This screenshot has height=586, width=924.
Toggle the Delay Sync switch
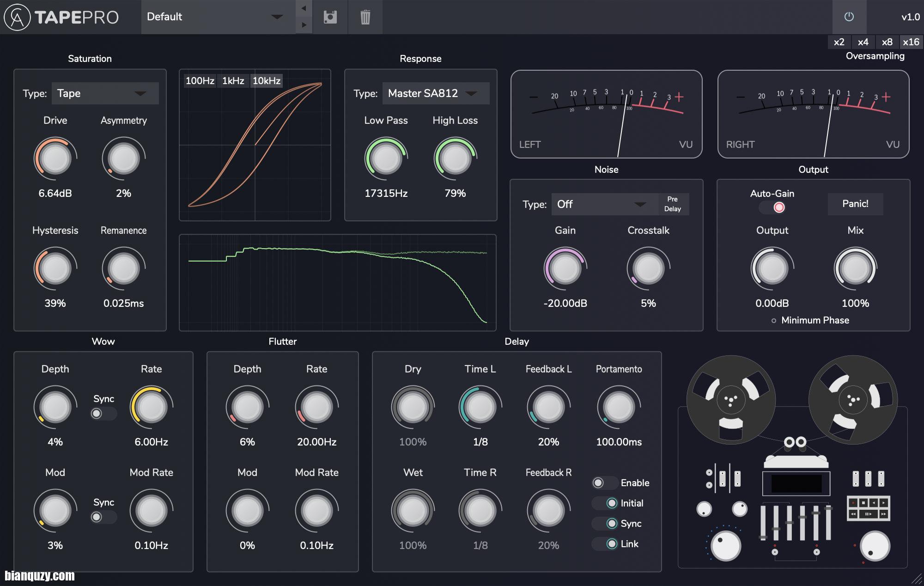click(605, 524)
